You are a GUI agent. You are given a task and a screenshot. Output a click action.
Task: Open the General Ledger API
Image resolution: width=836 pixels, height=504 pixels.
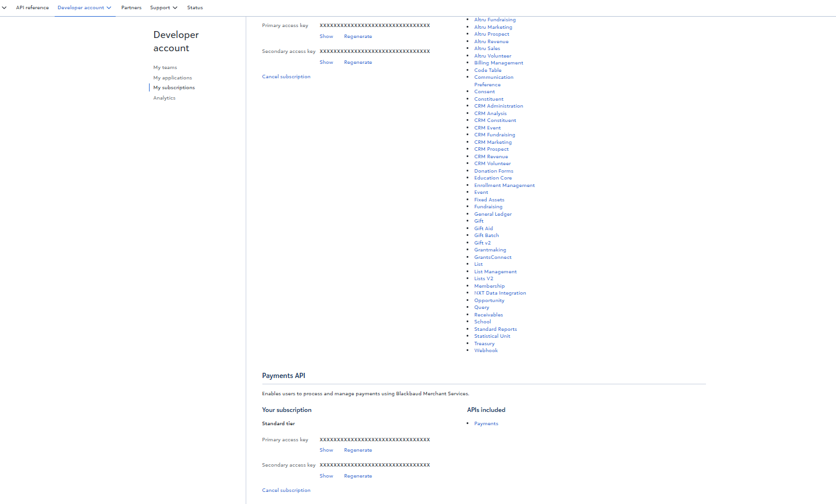(x=493, y=214)
